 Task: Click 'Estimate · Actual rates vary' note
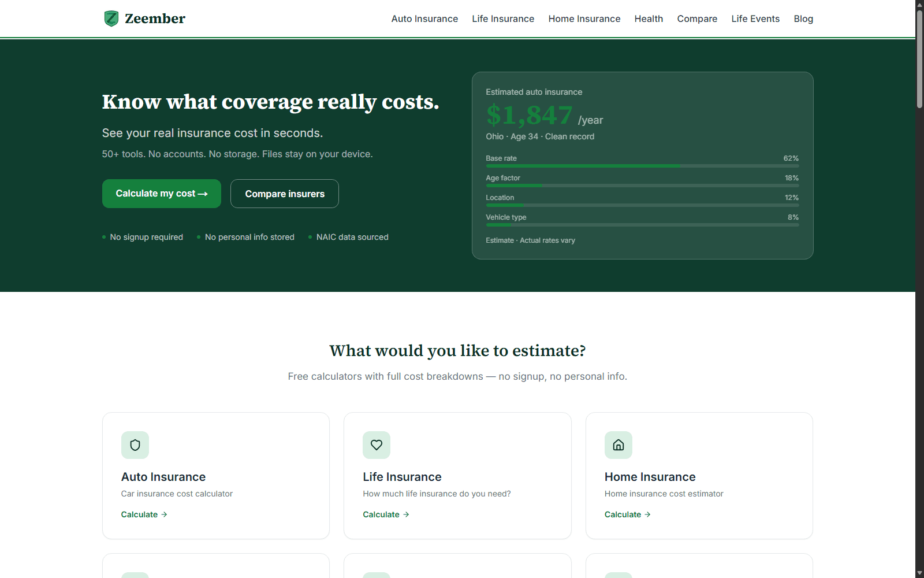coord(530,240)
